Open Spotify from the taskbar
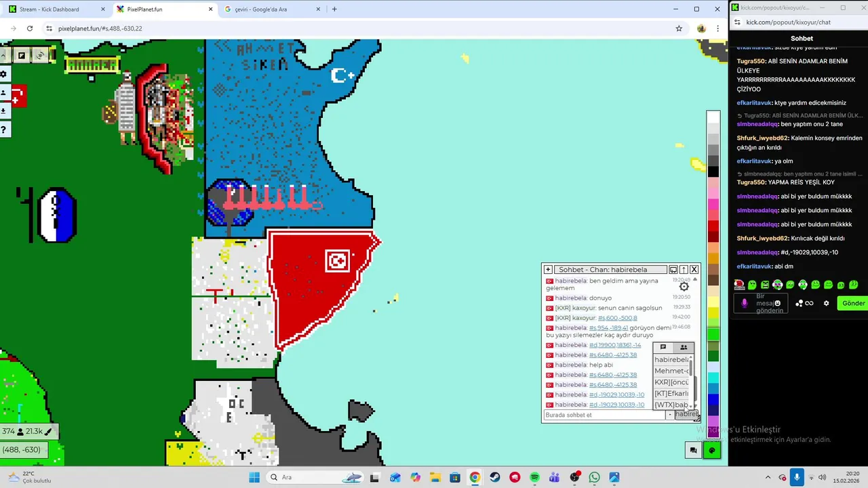Viewport: 868px width, 488px height. 534,477
